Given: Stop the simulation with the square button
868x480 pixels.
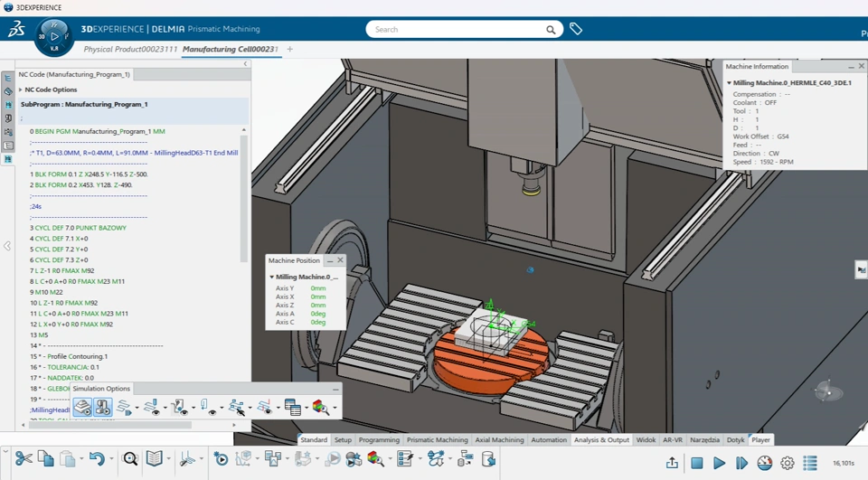Looking at the screenshot, I should coord(697,462).
